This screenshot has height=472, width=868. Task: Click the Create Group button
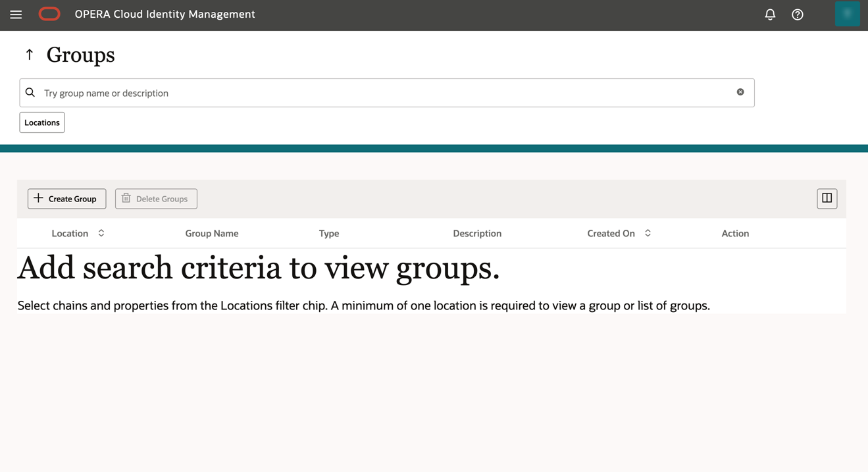pos(66,199)
